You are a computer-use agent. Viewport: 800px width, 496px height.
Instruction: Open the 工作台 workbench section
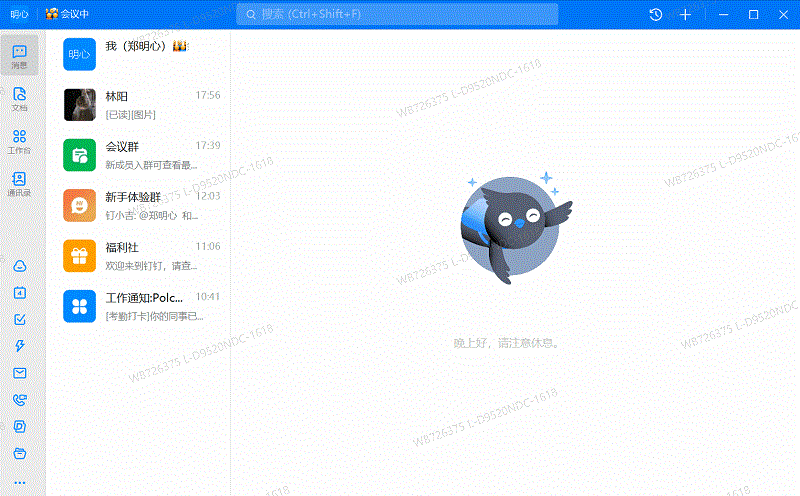(x=19, y=141)
